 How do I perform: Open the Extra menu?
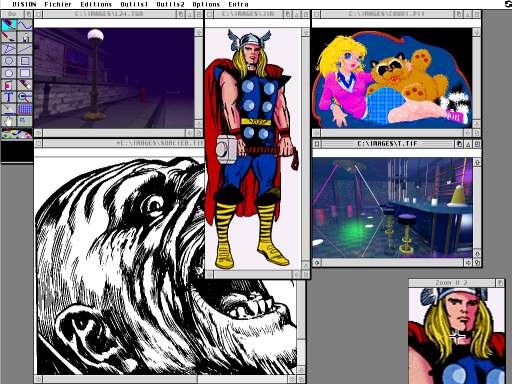[238, 4]
